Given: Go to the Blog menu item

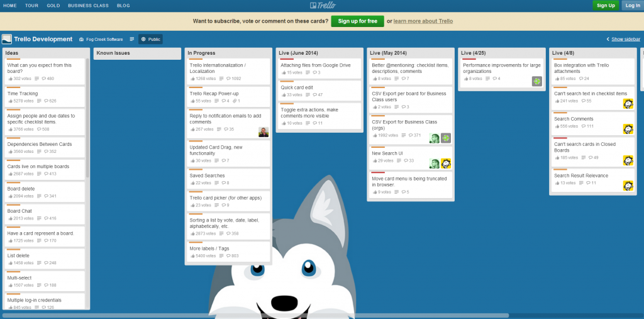Looking at the screenshot, I should pyautogui.click(x=123, y=6).
